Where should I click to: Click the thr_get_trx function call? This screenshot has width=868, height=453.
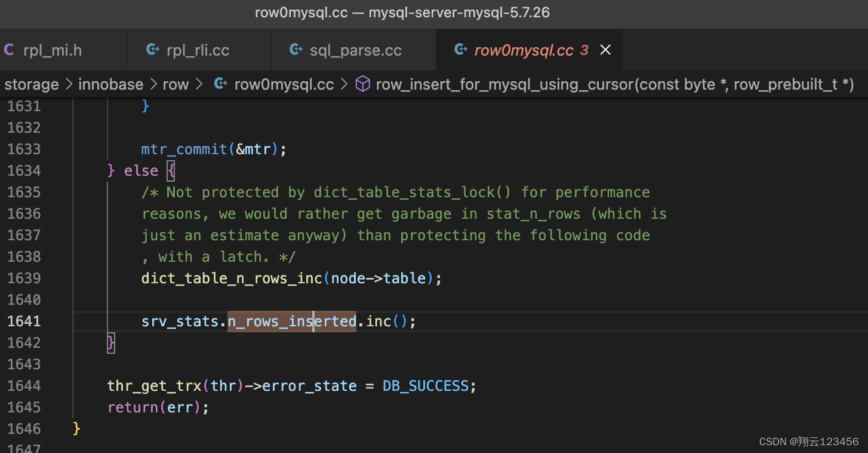pyautogui.click(x=154, y=385)
